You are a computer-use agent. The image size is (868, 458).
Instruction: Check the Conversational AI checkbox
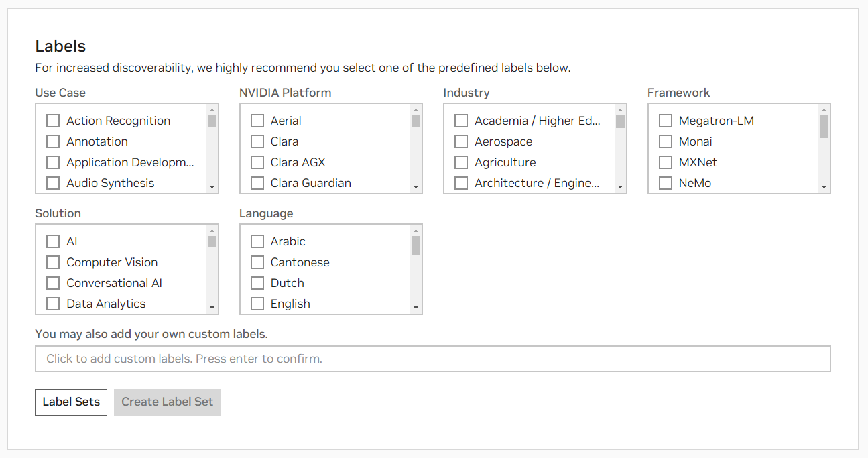[53, 283]
